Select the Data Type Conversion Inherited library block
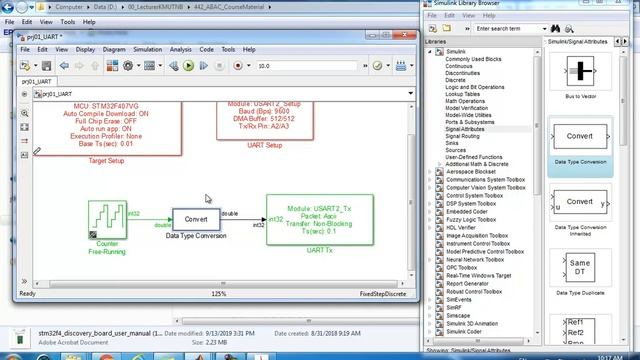Image resolution: width=640 pixels, height=360 pixels. pos(580,202)
